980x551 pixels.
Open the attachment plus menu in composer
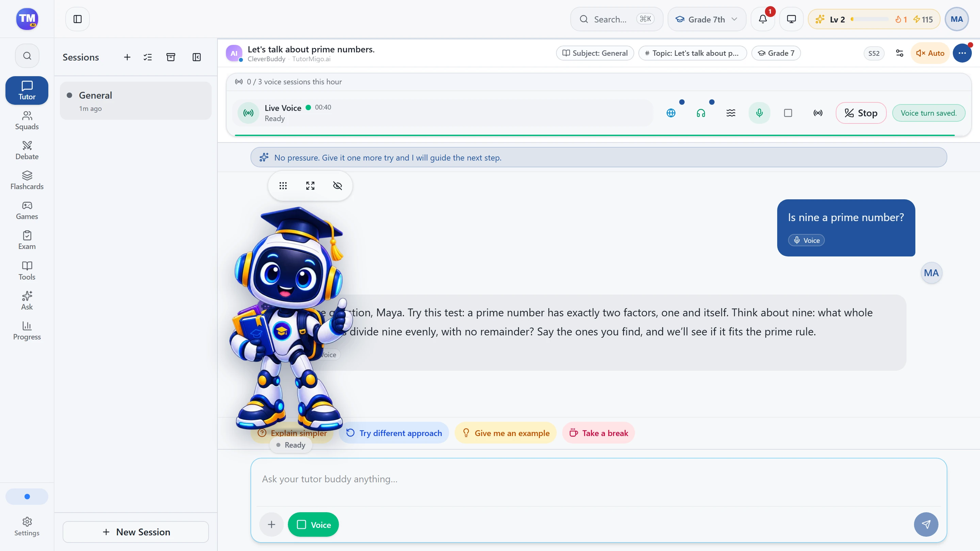click(271, 525)
